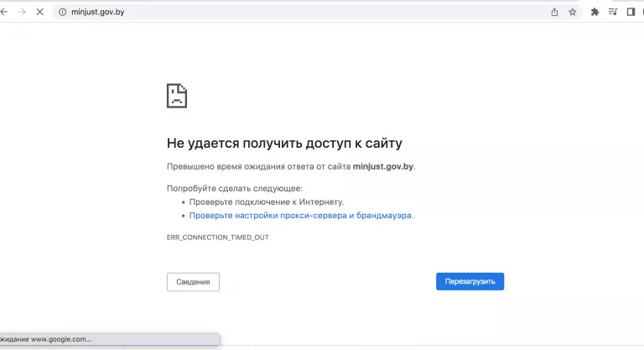Bookmark this page with the star
644x350 pixels.
[x=573, y=12]
